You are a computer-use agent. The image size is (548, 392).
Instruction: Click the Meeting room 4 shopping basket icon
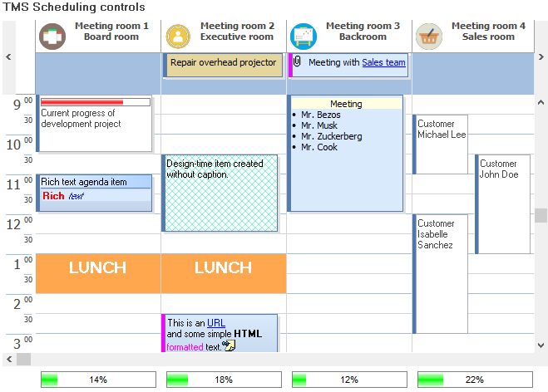[x=429, y=37]
